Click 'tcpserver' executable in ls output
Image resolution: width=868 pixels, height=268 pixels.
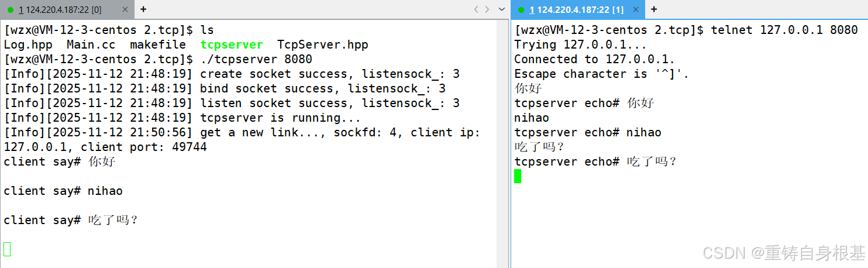click(232, 44)
